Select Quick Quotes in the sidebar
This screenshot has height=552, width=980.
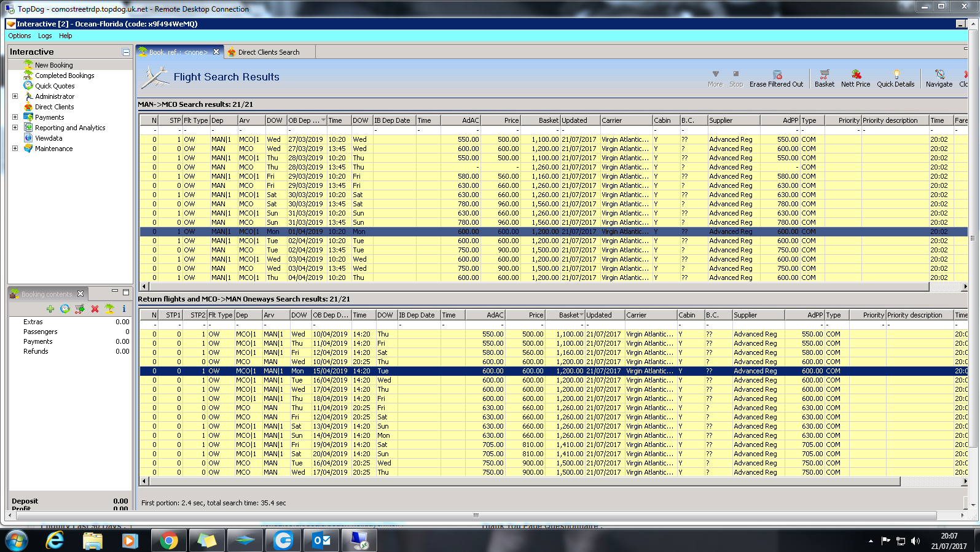[55, 86]
